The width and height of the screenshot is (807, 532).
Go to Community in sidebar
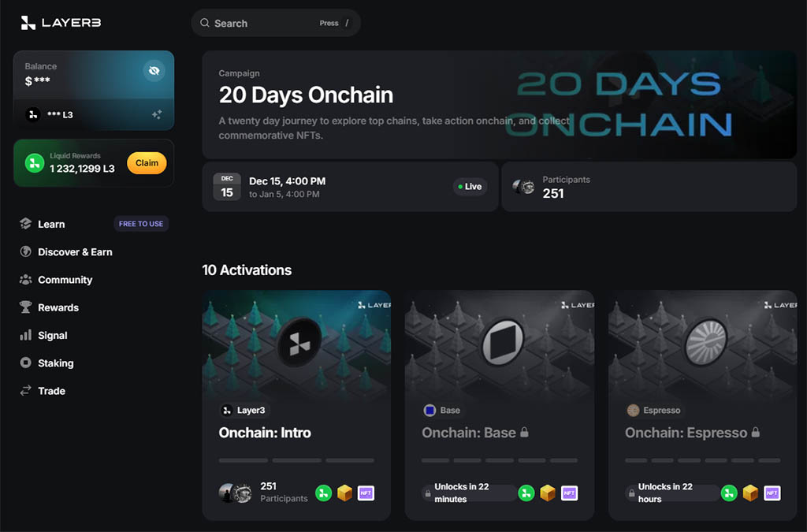(65, 280)
